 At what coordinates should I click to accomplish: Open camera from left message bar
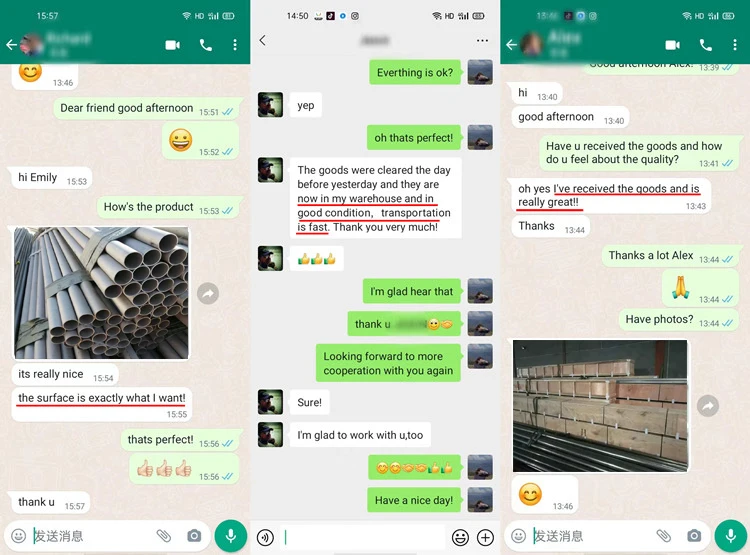coord(194,535)
